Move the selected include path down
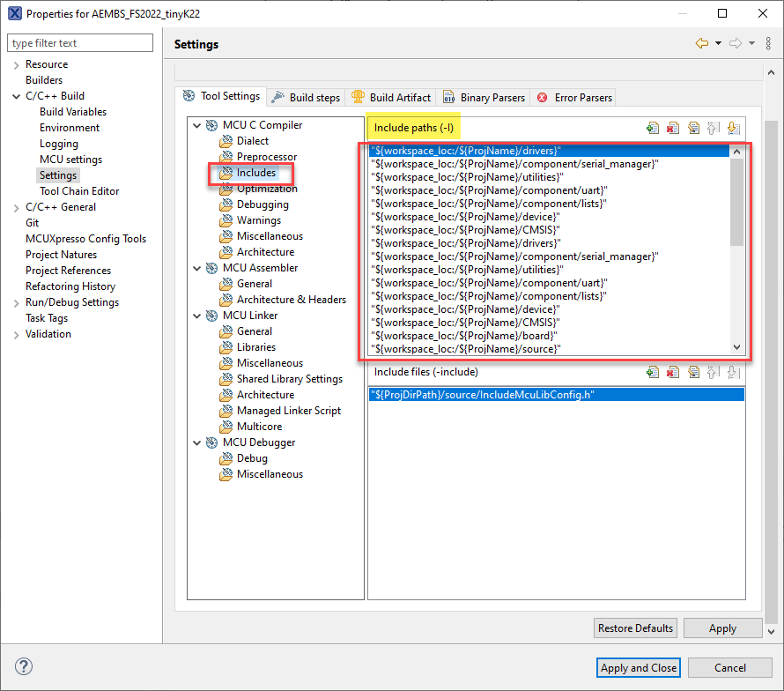Viewport: 784px width, 691px height. [x=733, y=128]
